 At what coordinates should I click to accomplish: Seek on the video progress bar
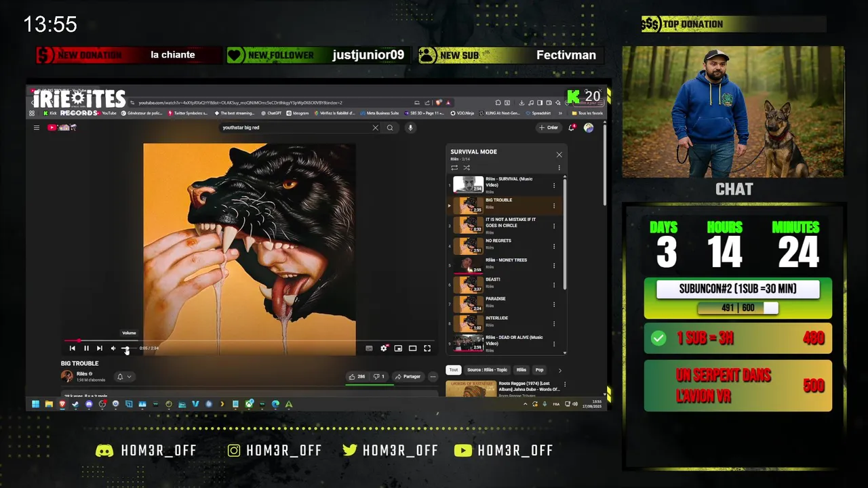(249, 341)
